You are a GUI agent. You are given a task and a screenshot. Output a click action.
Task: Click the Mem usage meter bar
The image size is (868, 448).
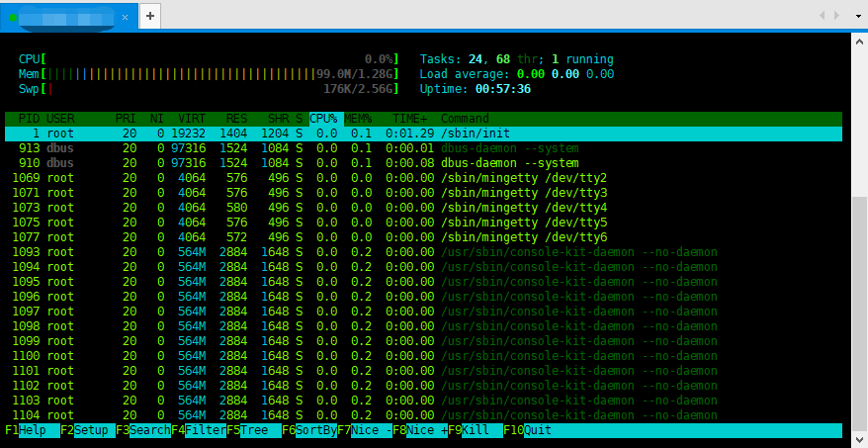point(209,74)
